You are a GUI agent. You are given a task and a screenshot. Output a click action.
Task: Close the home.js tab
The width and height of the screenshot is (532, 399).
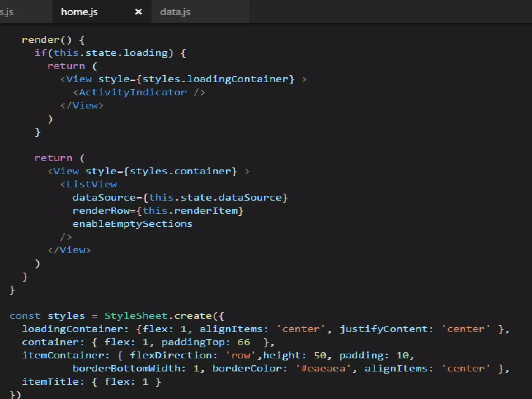click(138, 12)
